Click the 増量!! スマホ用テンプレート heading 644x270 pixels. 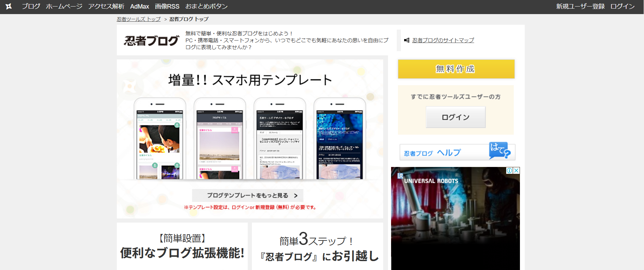(250, 80)
